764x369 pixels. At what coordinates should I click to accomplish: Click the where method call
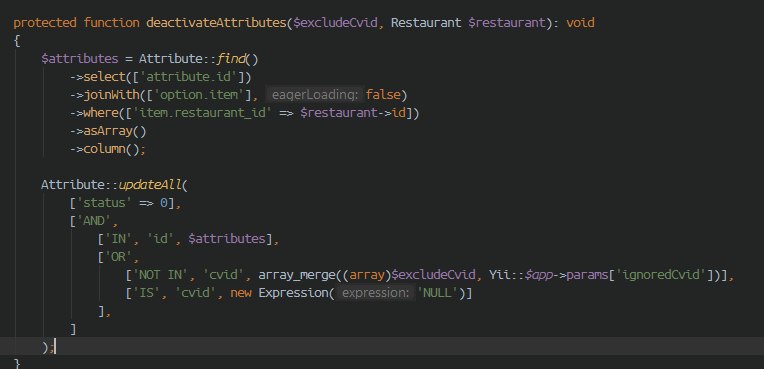coord(101,113)
